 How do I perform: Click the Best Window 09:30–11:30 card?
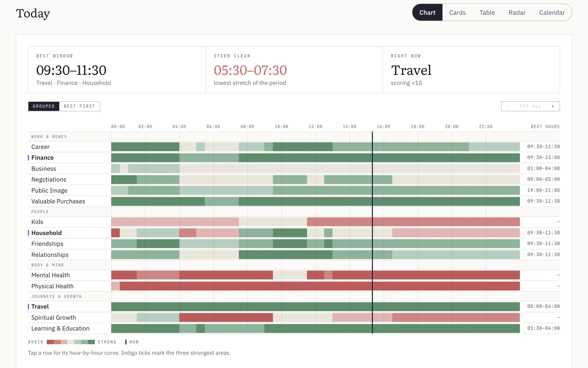click(117, 70)
